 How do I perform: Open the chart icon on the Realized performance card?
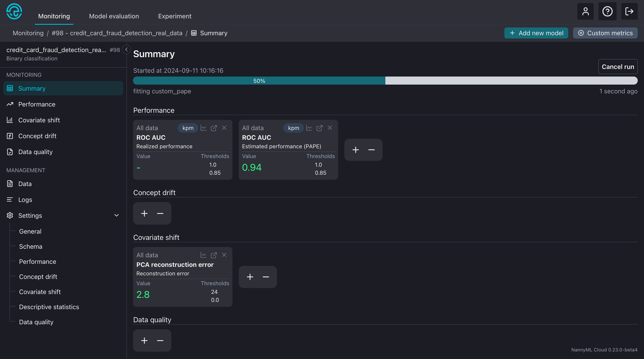pyautogui.click(x=203, y=128)
